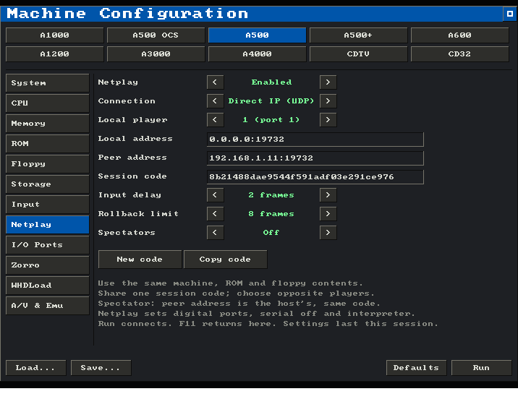Open the A/V & Emu tab

coord(47,306)
